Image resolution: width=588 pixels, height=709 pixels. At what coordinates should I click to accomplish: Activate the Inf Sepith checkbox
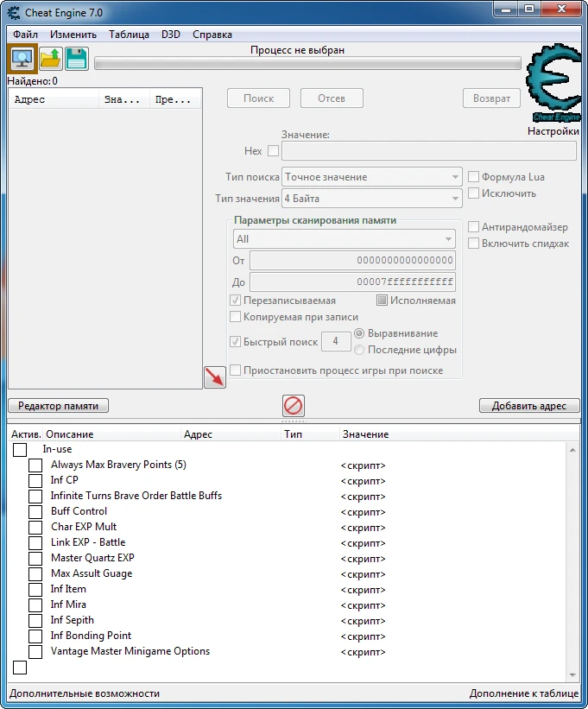point(35,620)
